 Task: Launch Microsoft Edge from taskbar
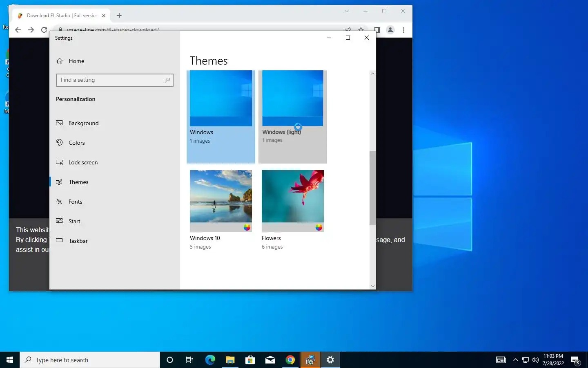coord(210,360)
